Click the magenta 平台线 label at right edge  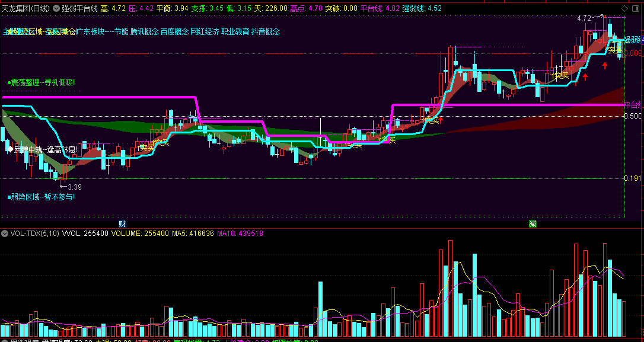click(x=633, y=105)
